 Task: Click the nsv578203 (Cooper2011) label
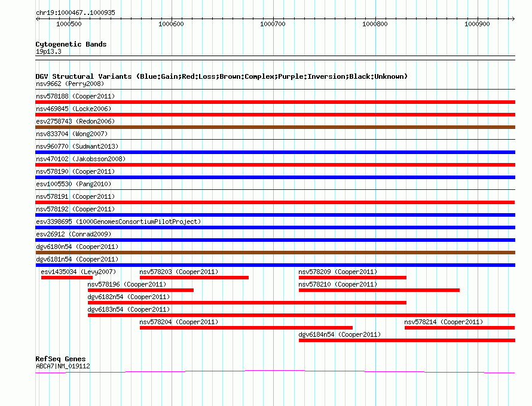pyautogui.click(x=179, y=272)
